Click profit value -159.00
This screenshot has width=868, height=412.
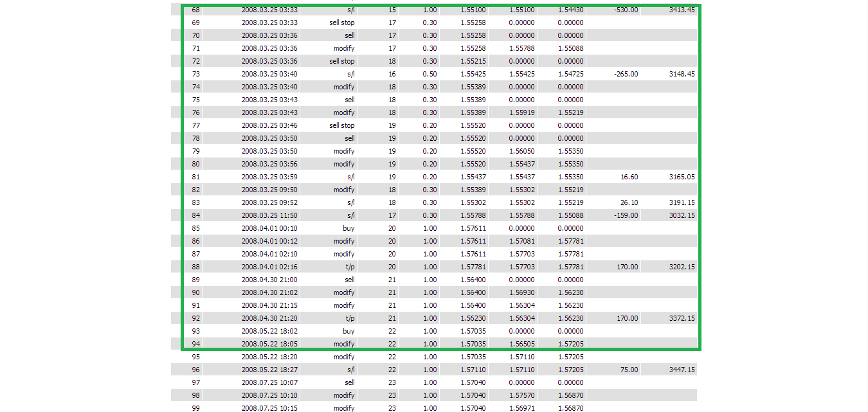[x=626, y=215]
